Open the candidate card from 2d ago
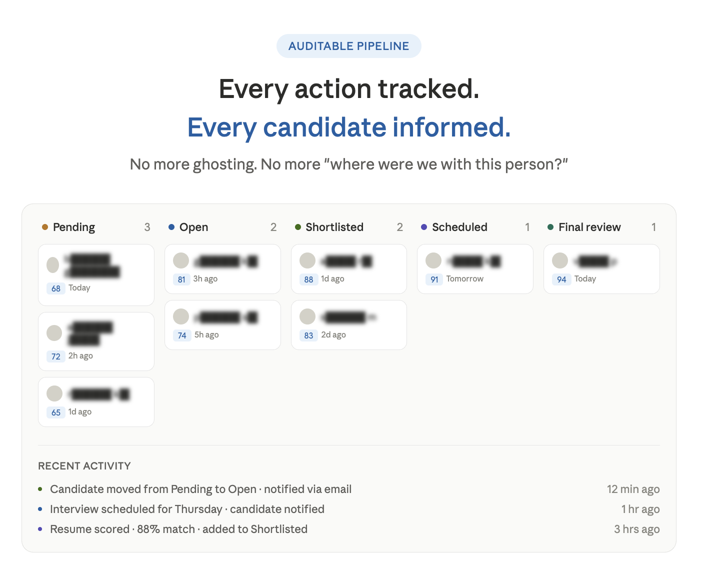This screenshot has width=701, height=588. click(x=349, y=325)
